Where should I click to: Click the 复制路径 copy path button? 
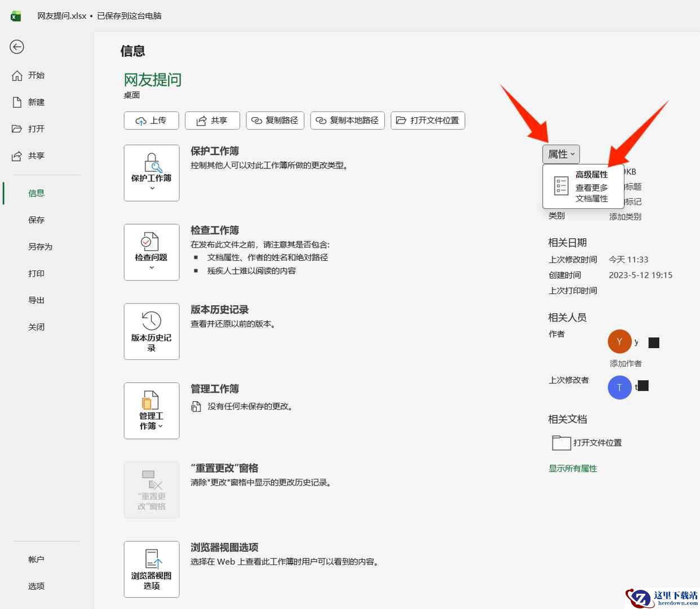[x=274, y=121]
